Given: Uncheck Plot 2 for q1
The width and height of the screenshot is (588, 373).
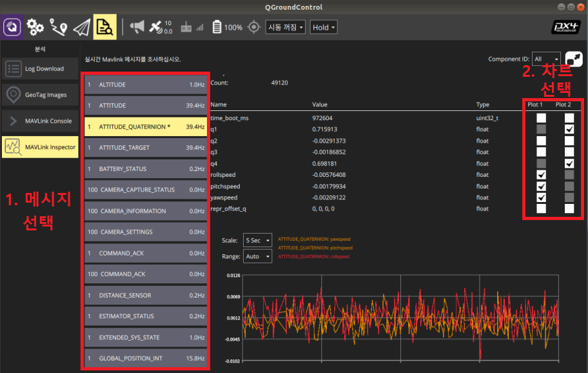Looking at the screenshot, I should (569, 129).
